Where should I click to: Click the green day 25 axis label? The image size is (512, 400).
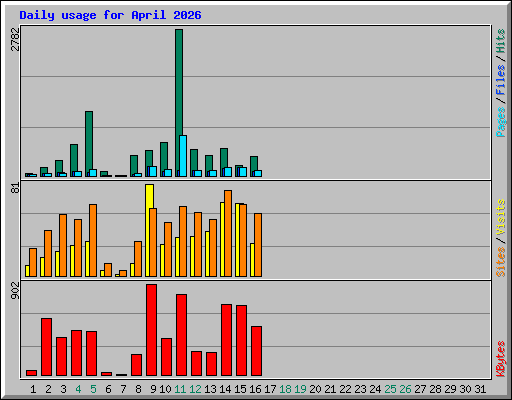click(390, 389)
